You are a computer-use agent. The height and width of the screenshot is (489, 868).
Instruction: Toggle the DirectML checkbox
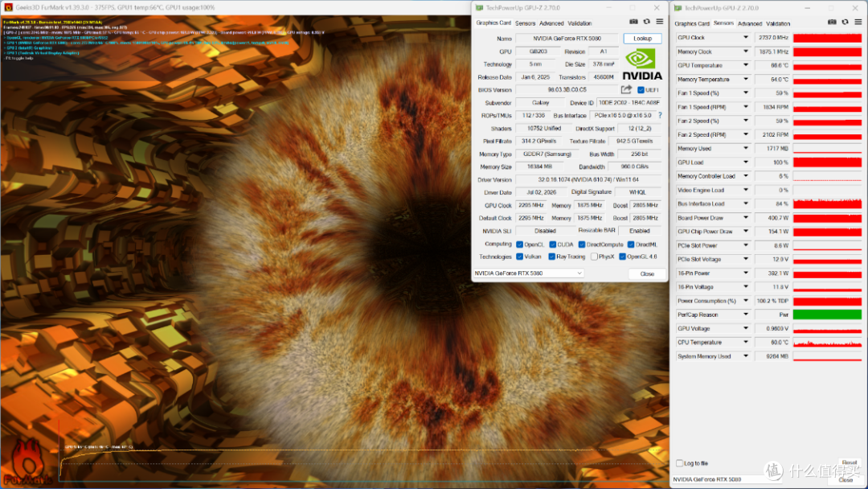coord(631,244)
